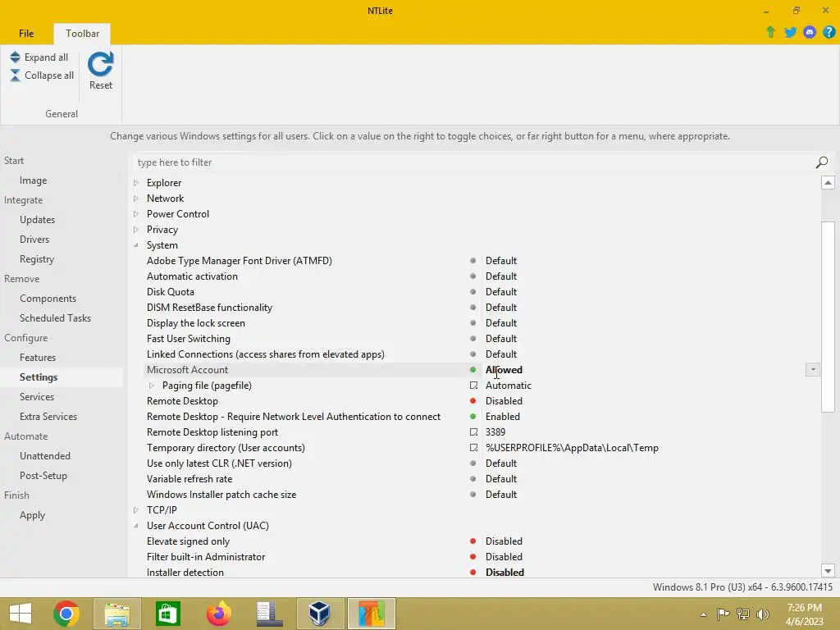Open the green upgrade arrow icon
The width and height of the screenshot is (840, 630).
point(770,32)
